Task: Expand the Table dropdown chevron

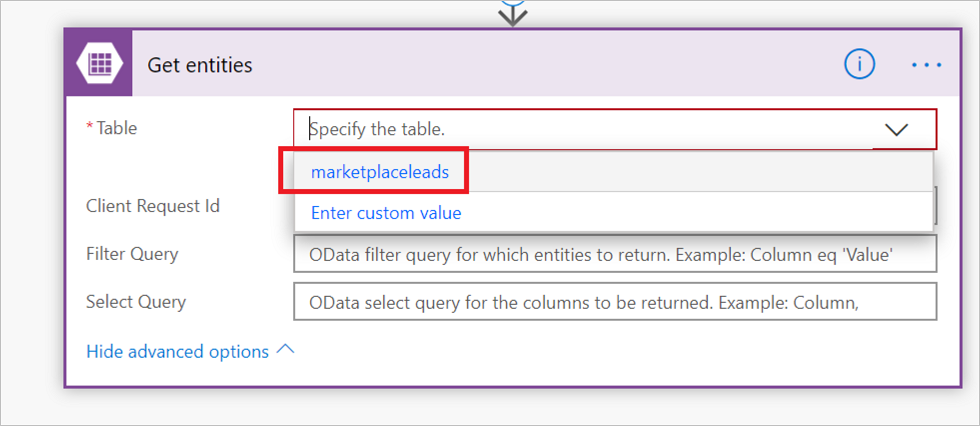Action: click(897, 129)
